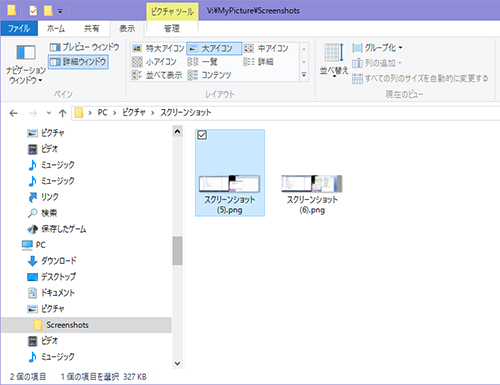Screen dimensions: 500x385
Task: Expand the chevron after PC in breadcrumb
Action: tap(114, 113)
